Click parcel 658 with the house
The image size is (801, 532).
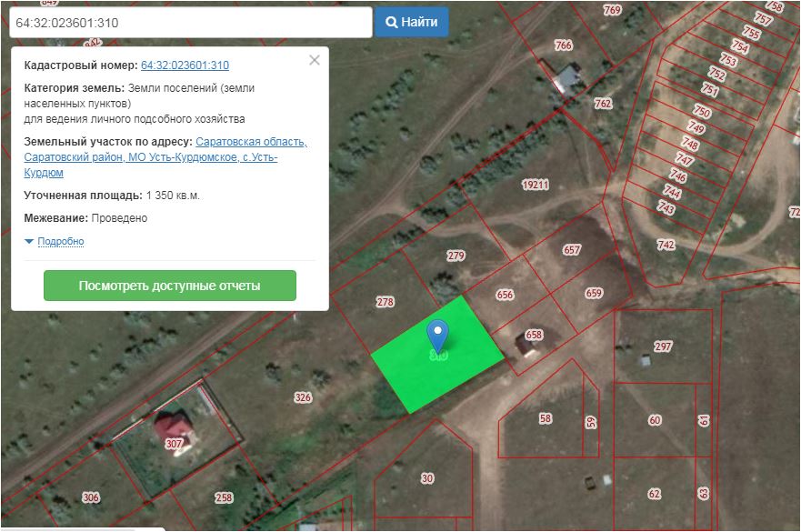(533, 335)
